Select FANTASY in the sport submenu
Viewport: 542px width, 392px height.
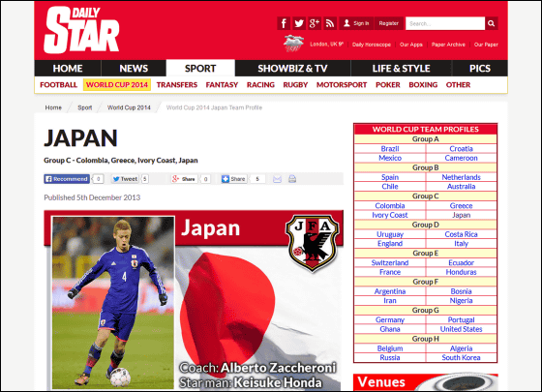pyautogui.click(x=222, y=85)
